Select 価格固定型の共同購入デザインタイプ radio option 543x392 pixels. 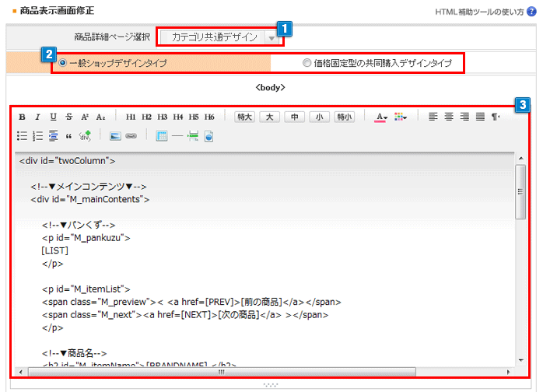(x=307, y=63)
